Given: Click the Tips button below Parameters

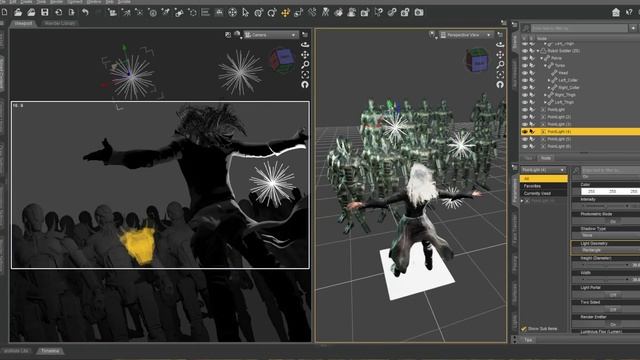Looking at the screenshot, I should click(x=528, y=340).
